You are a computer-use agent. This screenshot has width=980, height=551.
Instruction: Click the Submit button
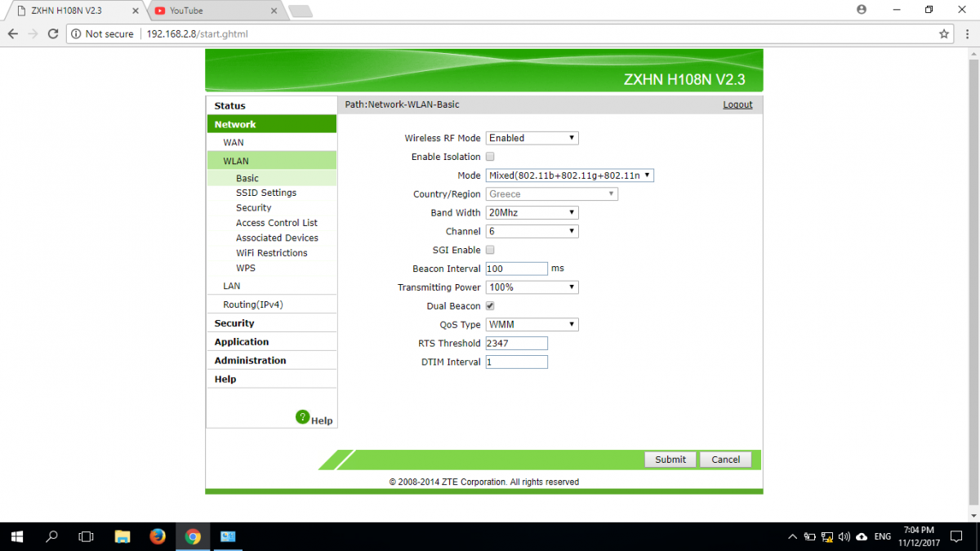tap(670, 460)
